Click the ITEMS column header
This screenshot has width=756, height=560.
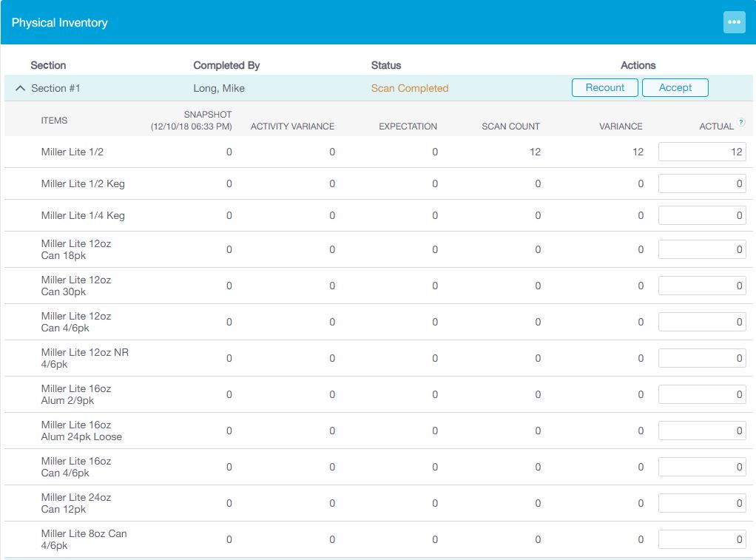(54, 120)
